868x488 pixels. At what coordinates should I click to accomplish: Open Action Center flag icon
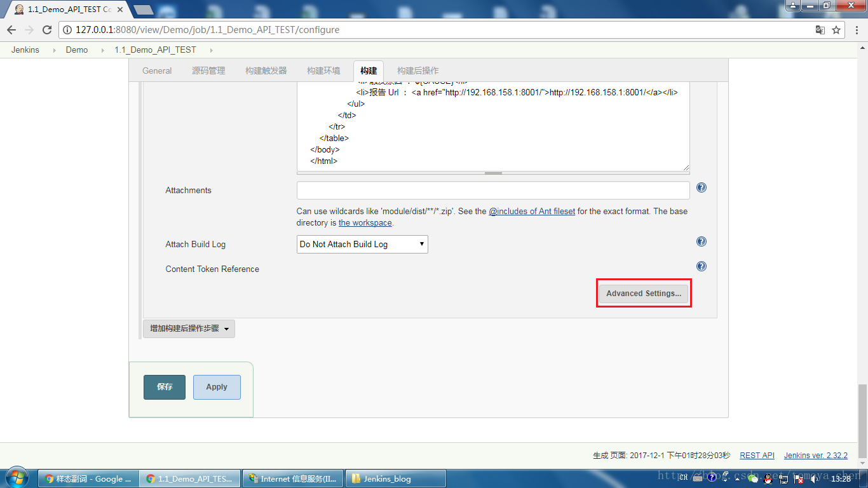tap(799, 478)
